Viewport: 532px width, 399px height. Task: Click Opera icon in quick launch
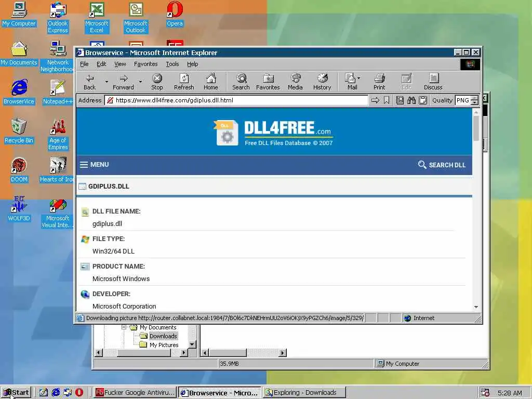click(79, 392)
